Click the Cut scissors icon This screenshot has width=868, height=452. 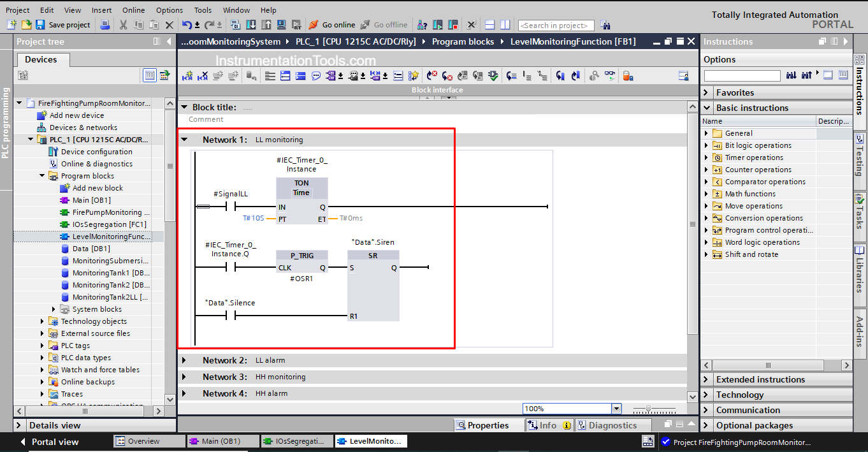click(123, 25)
